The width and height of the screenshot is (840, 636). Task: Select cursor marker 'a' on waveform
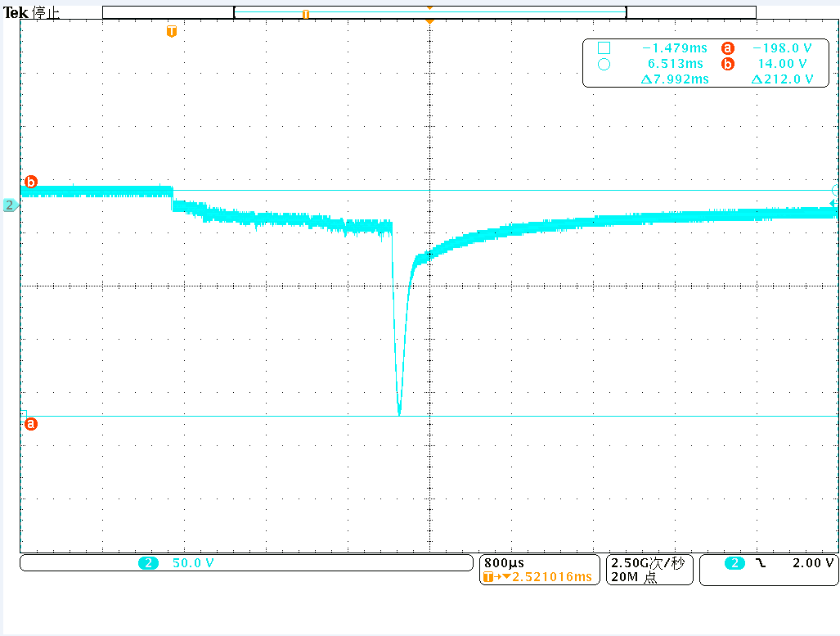(x=31, y=424)
